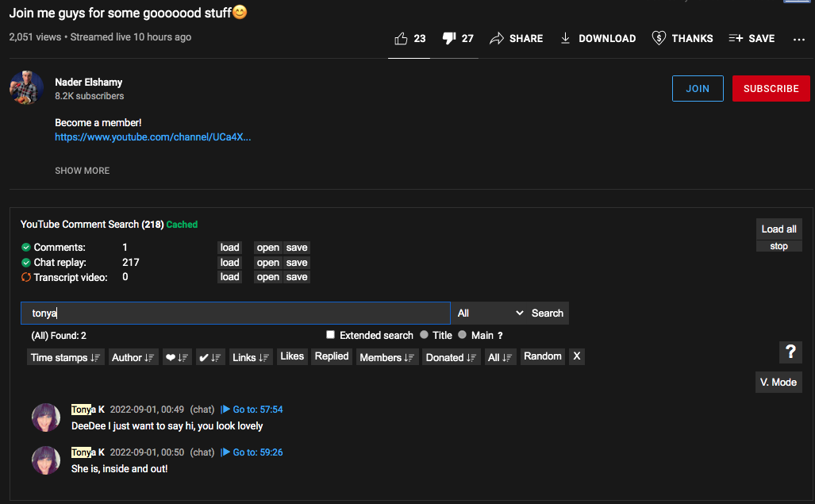Sort results by Donated
Image resolution: width=815 pixels, height=504 pixels.
pyautogui.click(x=452, y=357)
